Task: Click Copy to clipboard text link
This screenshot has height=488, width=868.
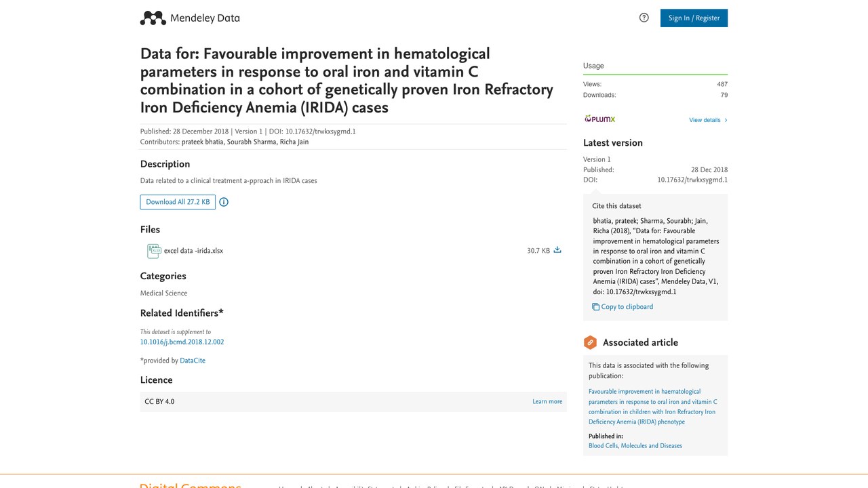Action: coord(627,307)
